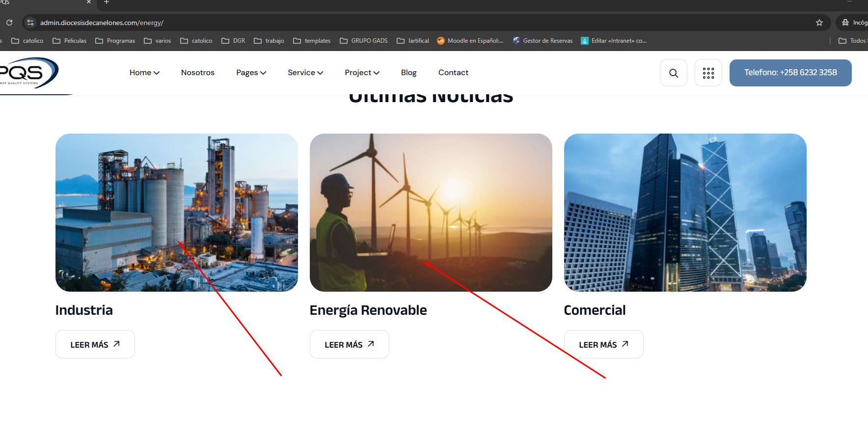Click the skyscrapers thumbnail image

pyautogui.click(x=685, y=213)
